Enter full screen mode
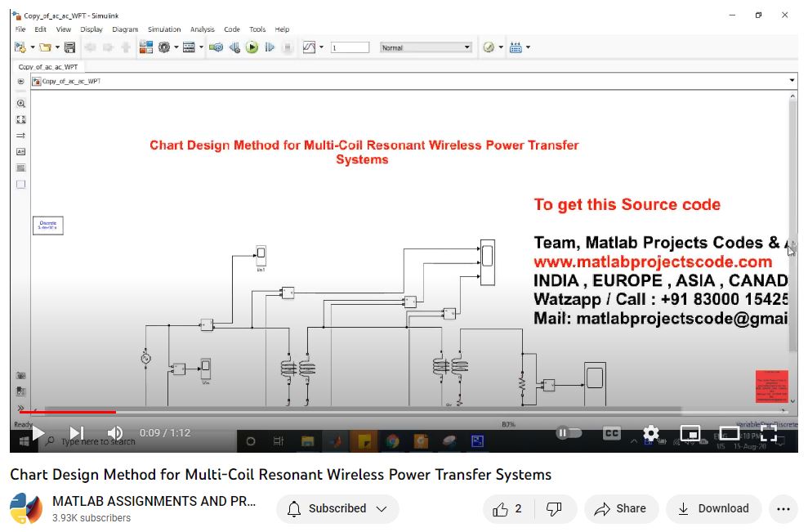This screenshot has height=532, width=808. 768,432
